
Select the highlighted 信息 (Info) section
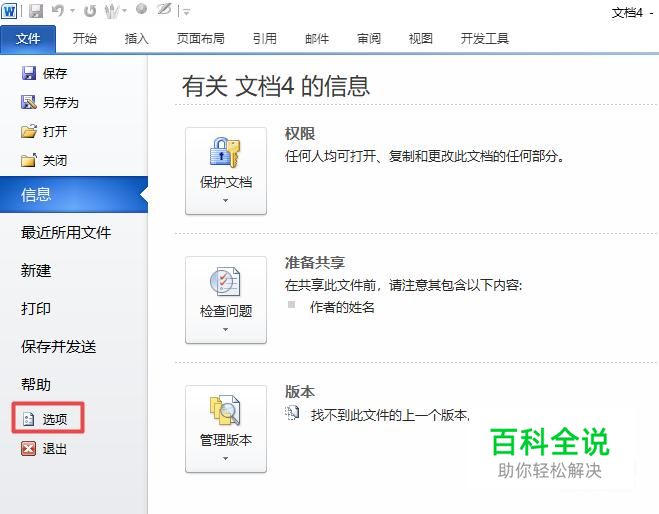pyautogui.click(x=74, y=195)
